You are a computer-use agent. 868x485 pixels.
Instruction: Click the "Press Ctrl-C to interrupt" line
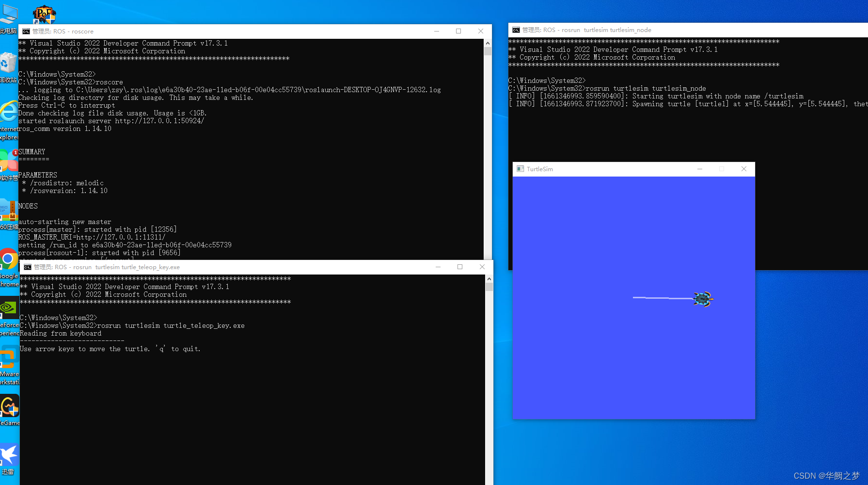(x=67, y=105)
